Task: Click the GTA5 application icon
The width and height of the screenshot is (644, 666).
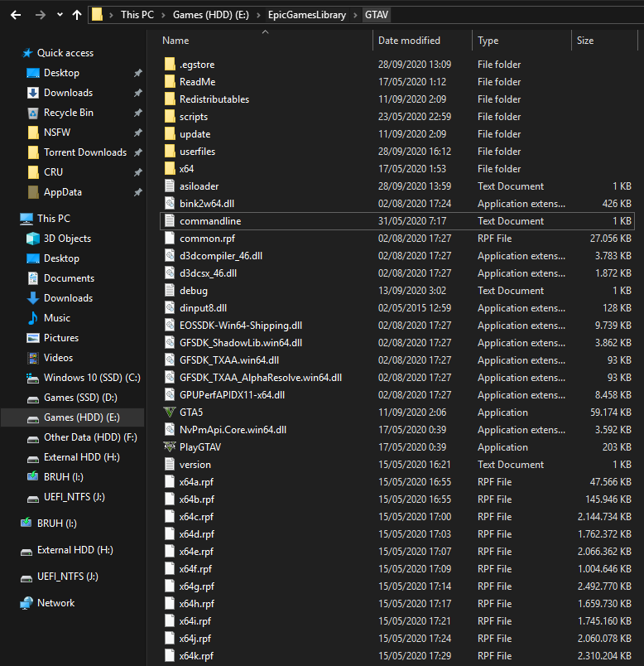Action: click(x=170, y=413)
